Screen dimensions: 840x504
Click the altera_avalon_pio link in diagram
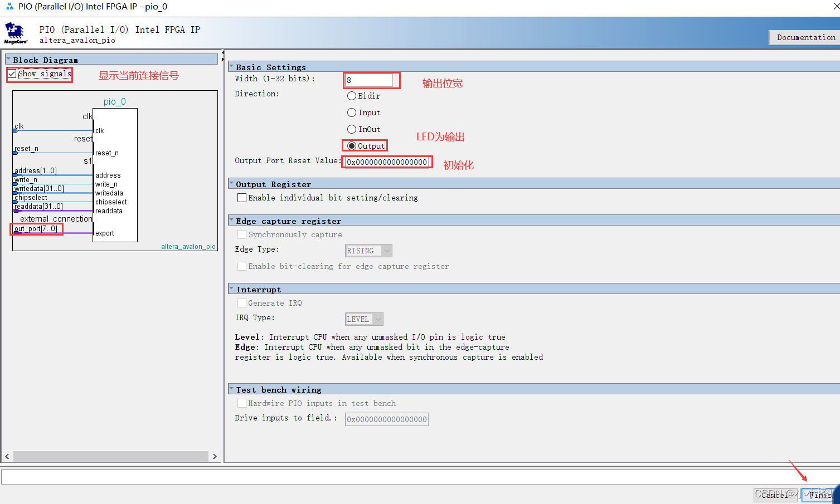[x=188, y=246]
